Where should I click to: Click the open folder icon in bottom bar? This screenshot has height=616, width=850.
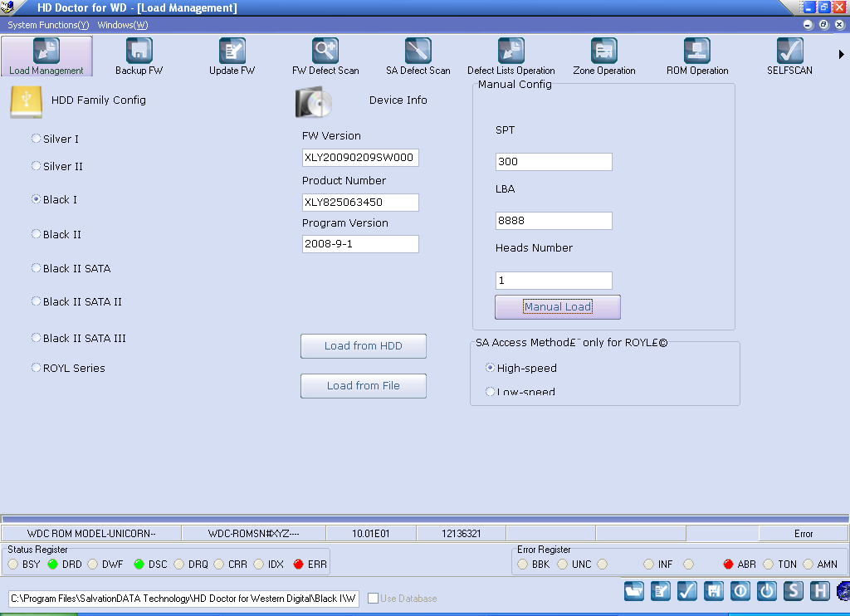(x=633, y=590)
